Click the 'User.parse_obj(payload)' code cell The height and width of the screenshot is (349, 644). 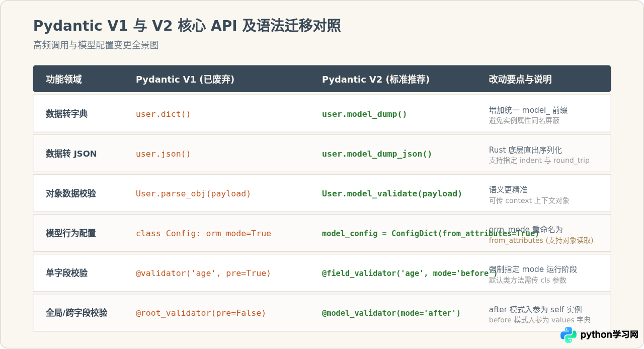point(193,193)
